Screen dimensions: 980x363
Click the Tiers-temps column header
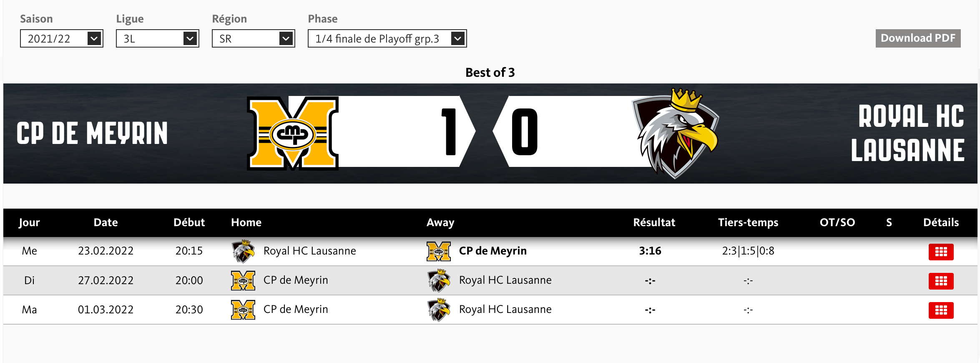748,222
